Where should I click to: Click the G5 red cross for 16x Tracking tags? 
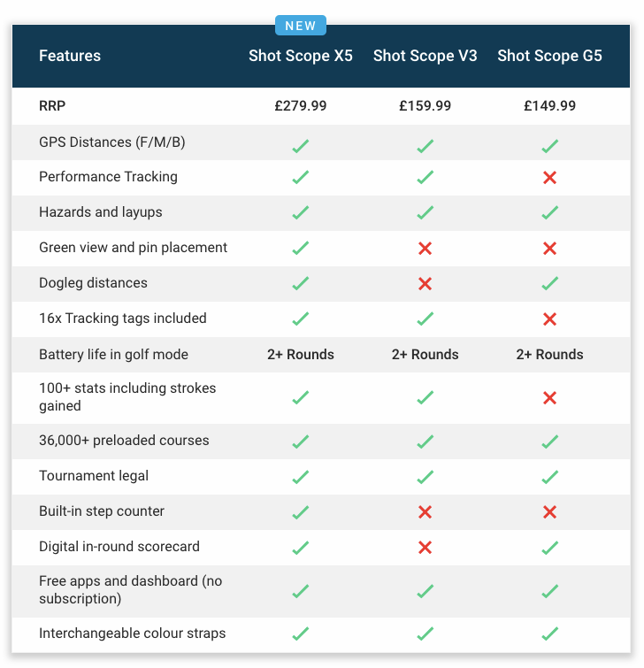click(549, 319)
